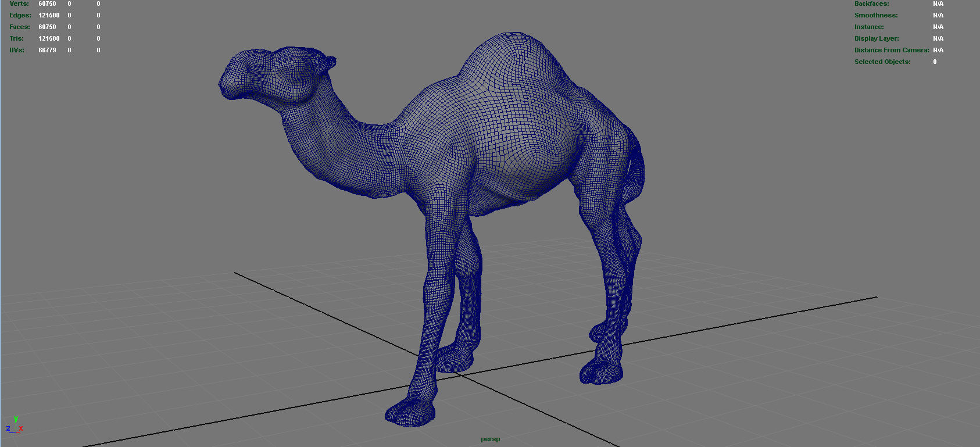The image size is (980, 447).
Task: Click the N/A value beside Smoothness
Action: coord(938,15)
